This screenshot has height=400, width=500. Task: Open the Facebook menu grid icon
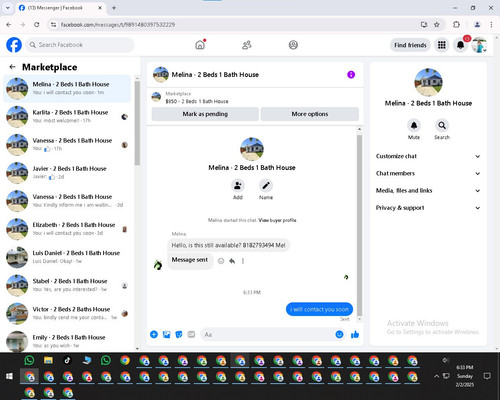pos(442,45)
